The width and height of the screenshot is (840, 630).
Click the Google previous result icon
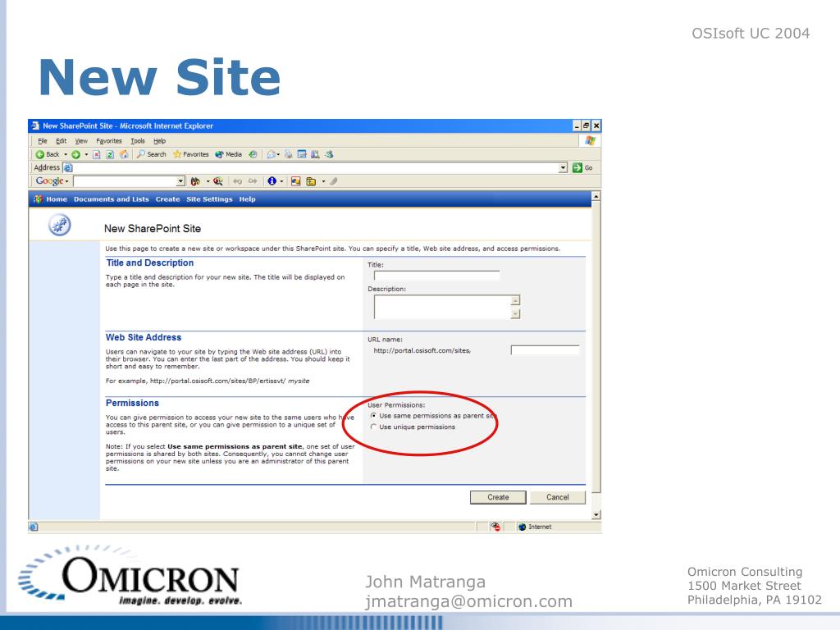(237, 181)
